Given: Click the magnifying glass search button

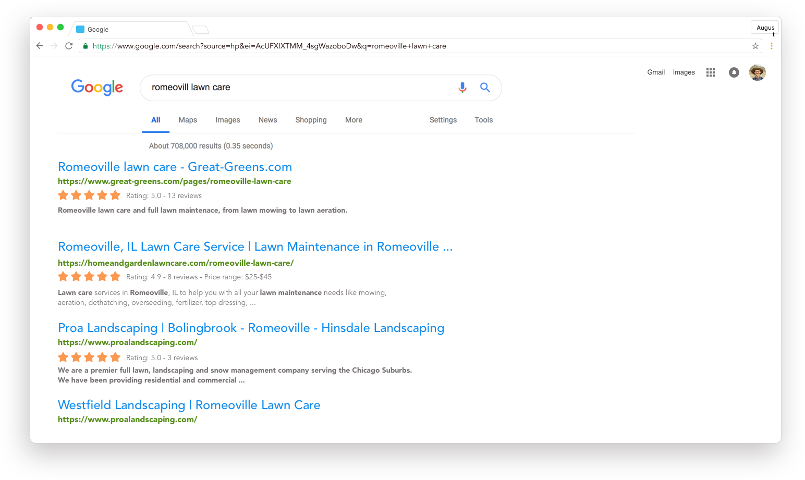Looking at the screenshot, I should click(485, 87).
